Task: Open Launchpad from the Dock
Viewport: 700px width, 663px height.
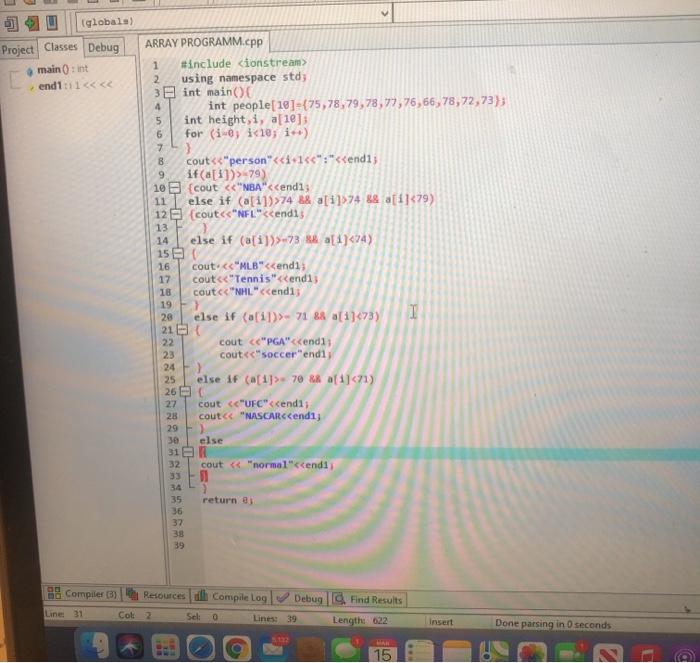Action: pyautogui.click(x=165, y=647)
